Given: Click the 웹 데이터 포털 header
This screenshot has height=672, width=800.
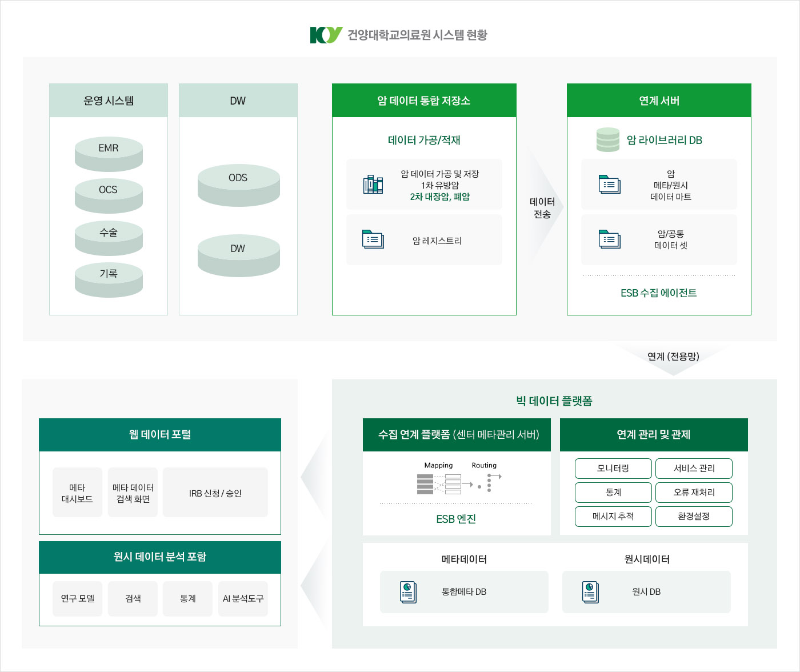Looking at the screenshot, I should (x=160, y=435).
